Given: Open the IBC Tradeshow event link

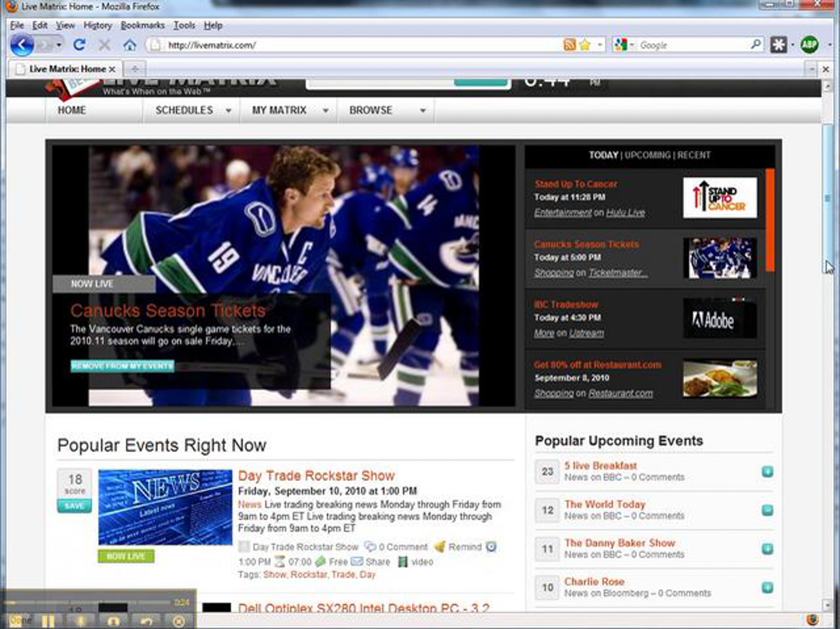Looking at the screenshot, I should (x=566, y=304).
